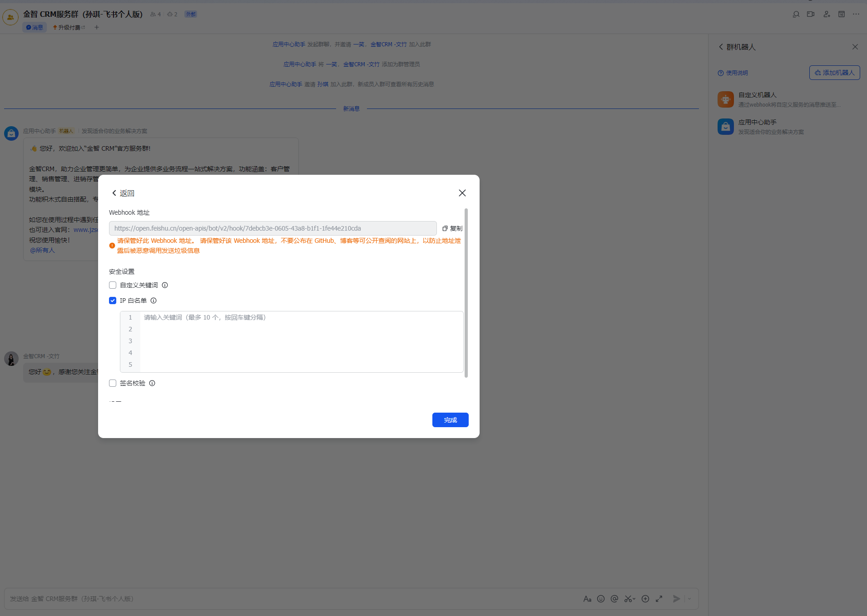This screenshot has height=616, width=867.
Task: Select the 自定义机器人 entry
Action: coord(788,99)
